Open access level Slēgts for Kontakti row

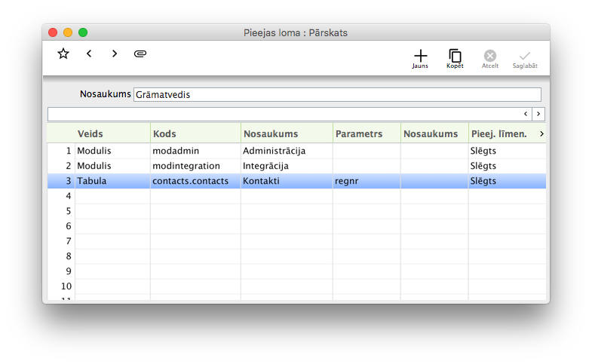505,181
